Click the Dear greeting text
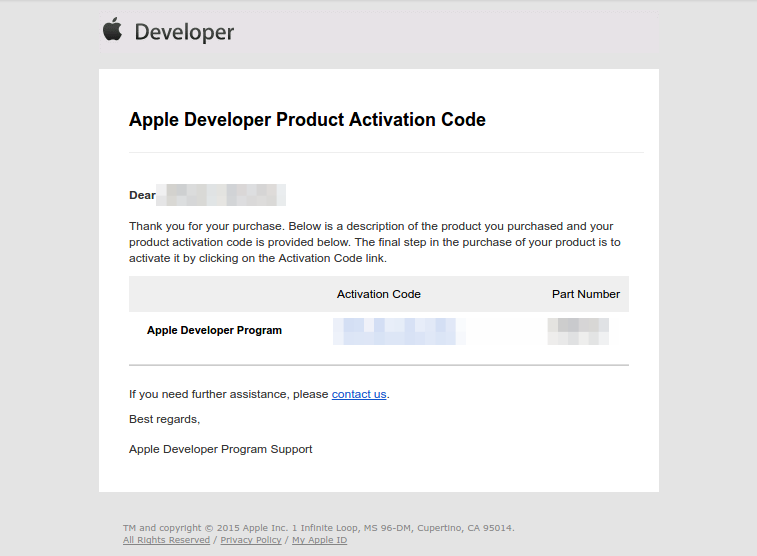 (142, 195)
